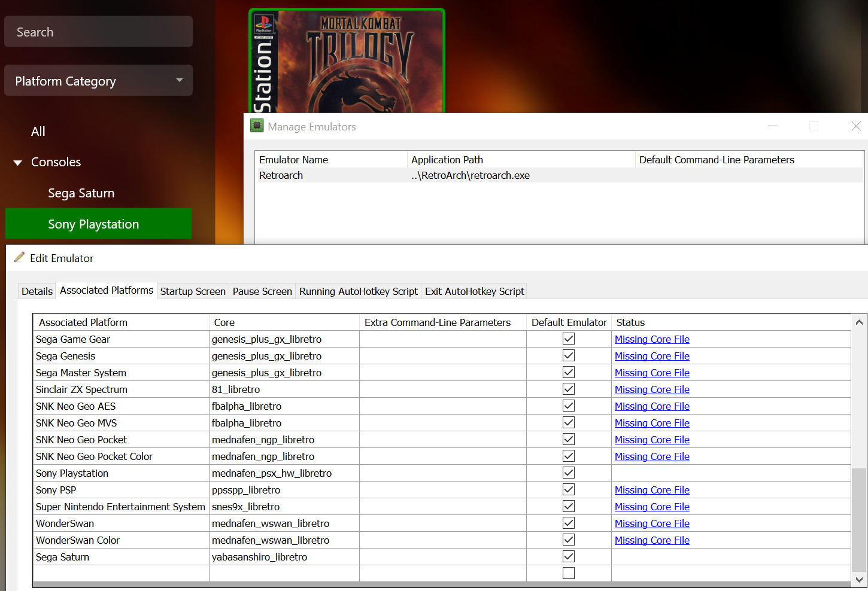Toggle Default Emulator for Sega Game Gear

point(569,339)
